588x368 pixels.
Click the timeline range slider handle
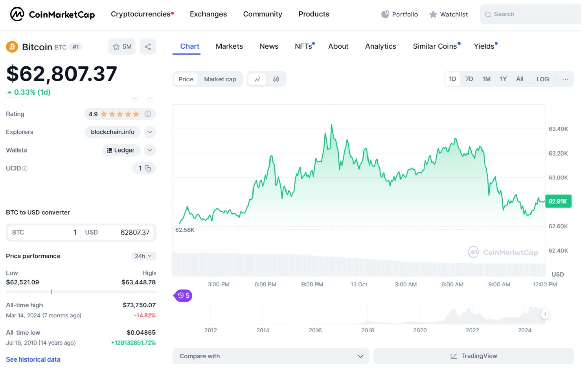545,314
